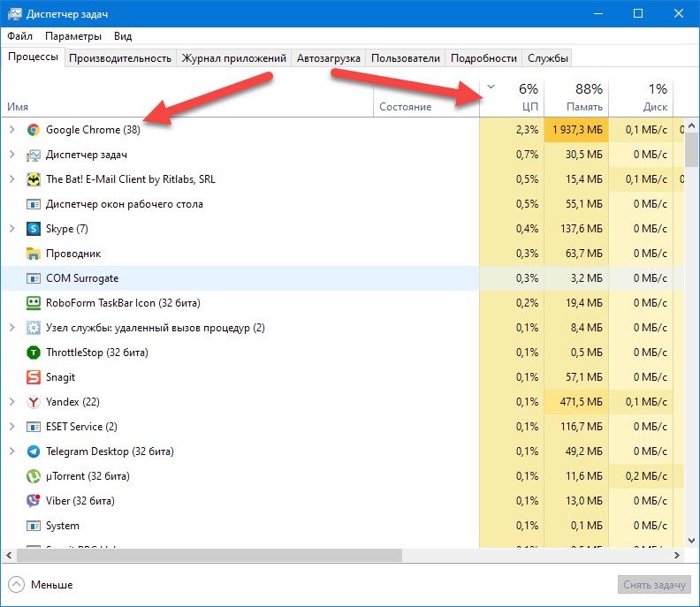Click The Bat! E-Mail Client icon

33,179
